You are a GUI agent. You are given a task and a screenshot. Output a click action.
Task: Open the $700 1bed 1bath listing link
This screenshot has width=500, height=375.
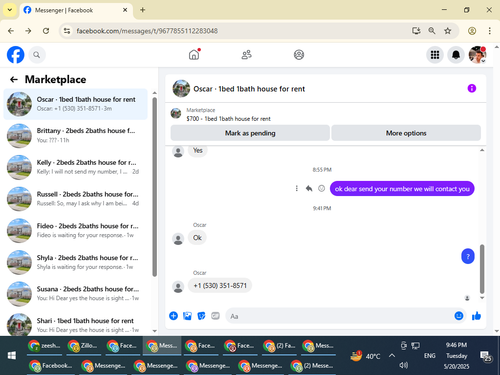228,119
